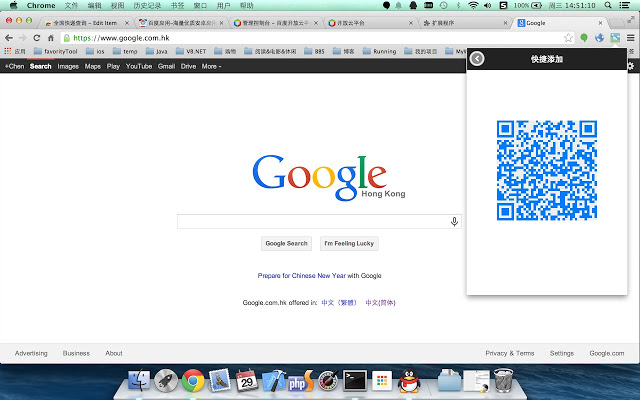The image size is (640, 400).
Task: Open the favorityTool bookmarks folder
Action: click(x=56, y=51)
